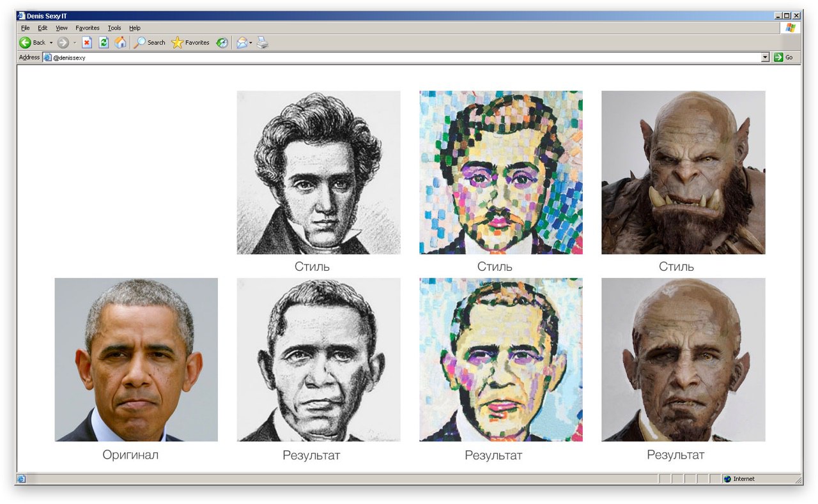Viewport: 818px width, 504px height.
Task: Open the Forward history dropdown arrow
Action: pyautogui.click(x=74, y=43)
